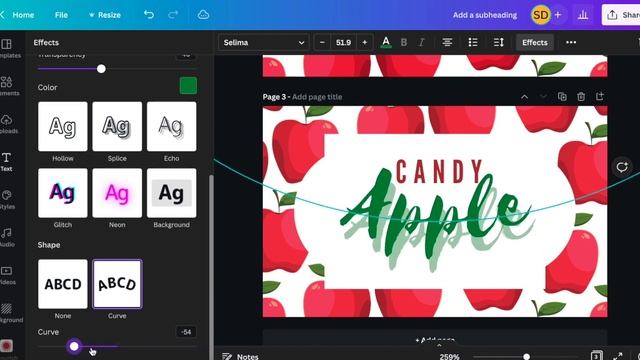
Task: Open the insights chart icon
Action: tap(583, 15)
